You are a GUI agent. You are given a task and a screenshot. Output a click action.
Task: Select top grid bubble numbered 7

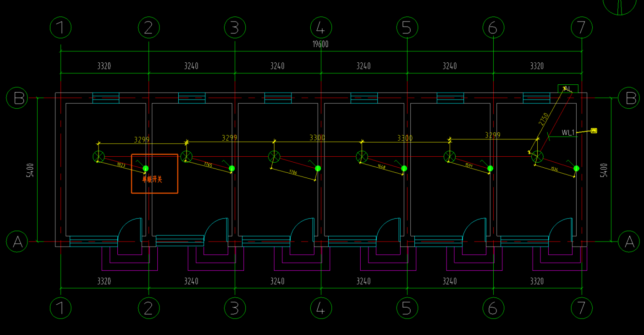(x=582, y=27)
